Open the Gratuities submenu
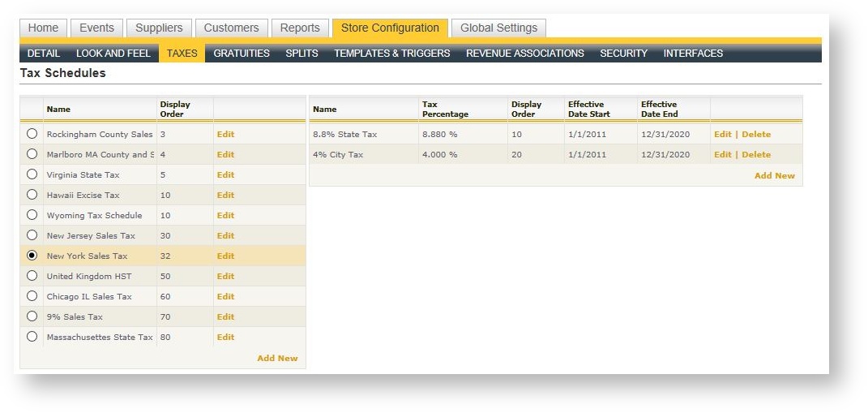868x413 pixels. [242, 54]
